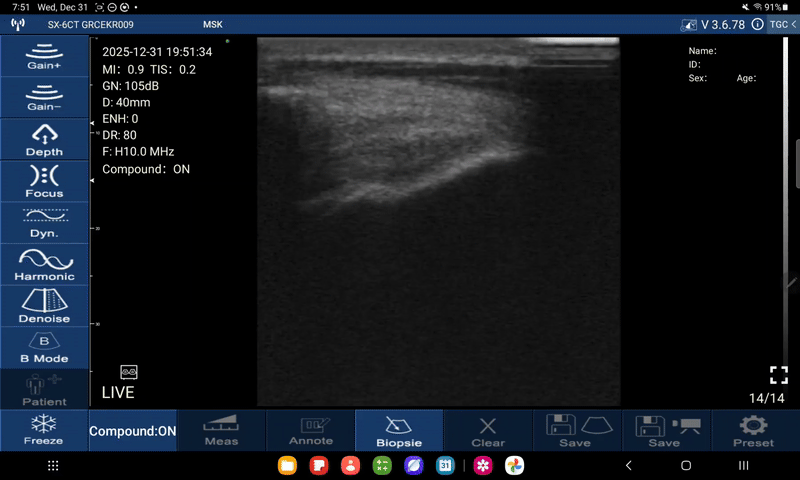The image size is (800, 480).
Task: Select the MSK preset label
Action: (x=213, y=24)
